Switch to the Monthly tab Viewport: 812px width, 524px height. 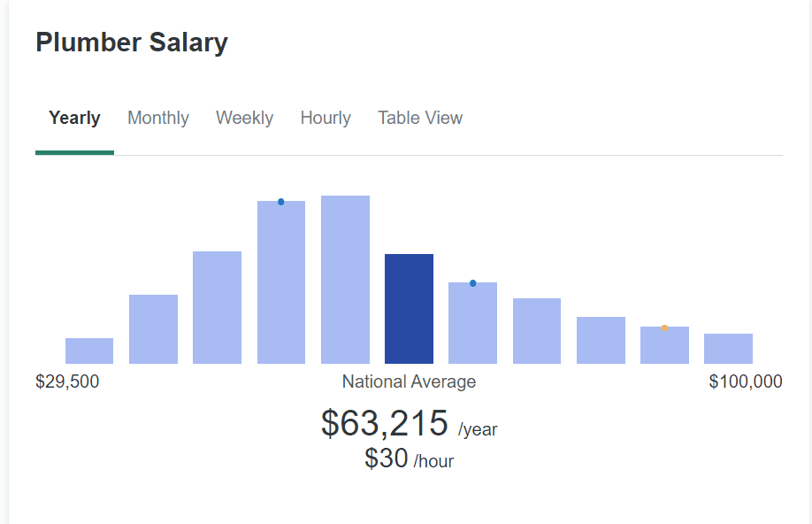[x=158, y=118]
